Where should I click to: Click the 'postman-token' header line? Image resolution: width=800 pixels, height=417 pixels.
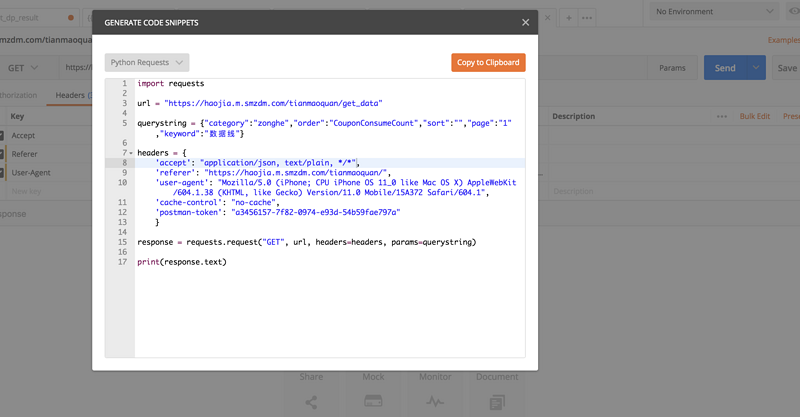tap(278, 212)
